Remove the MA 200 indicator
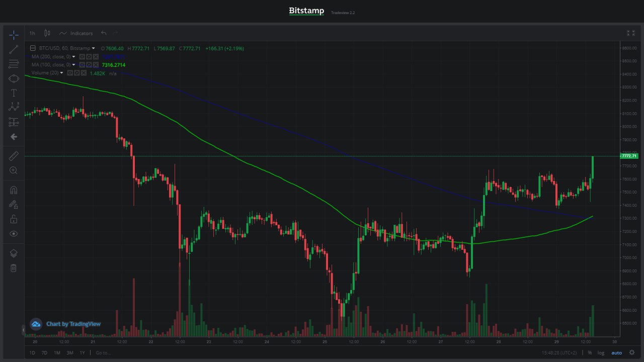The width and height of the screenshot is (644, 362). (95, 57)
